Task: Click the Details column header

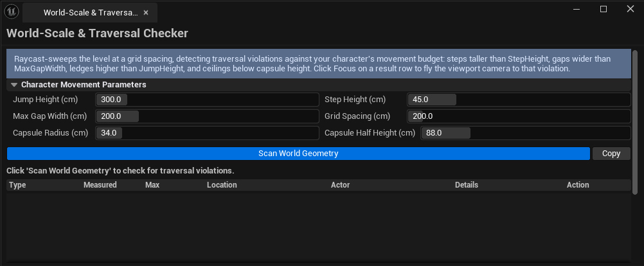Action: (467, 185)
